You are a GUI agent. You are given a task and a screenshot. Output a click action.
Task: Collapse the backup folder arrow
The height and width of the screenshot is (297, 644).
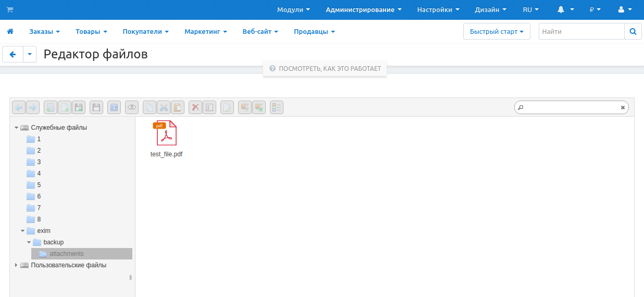[29, 242]
